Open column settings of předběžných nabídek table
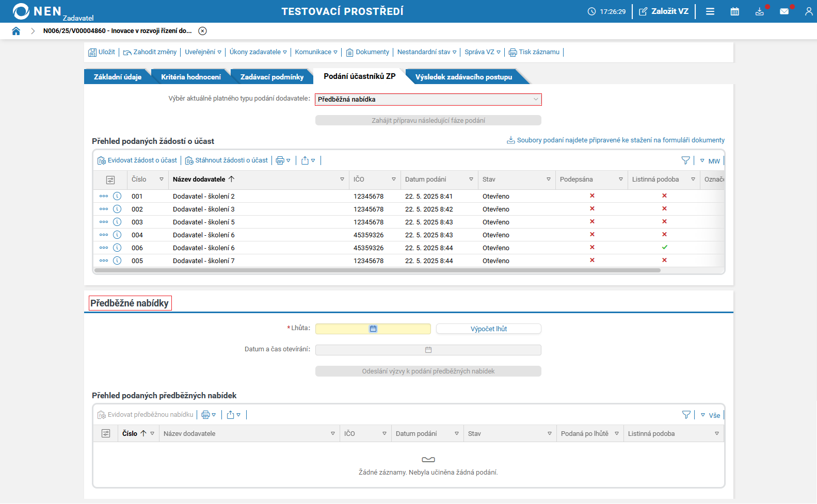The image size is (817, 504). click(x=106, y=434)
